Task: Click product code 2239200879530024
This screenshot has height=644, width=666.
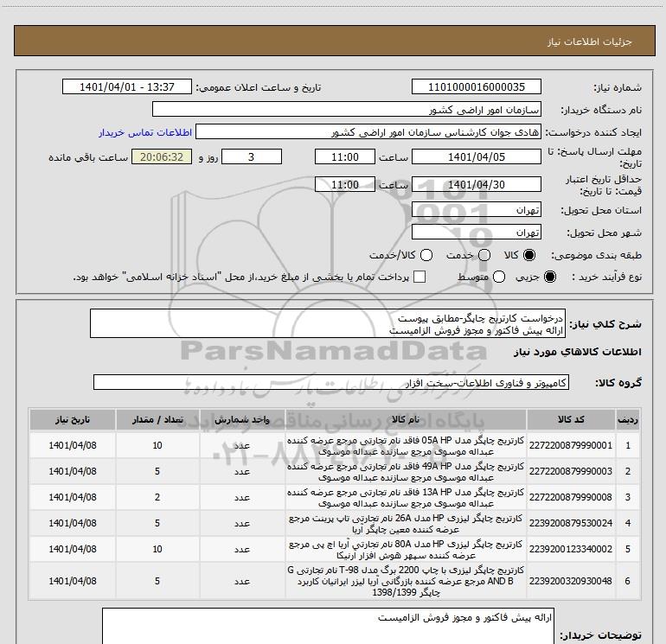Action: click(571, 523)
